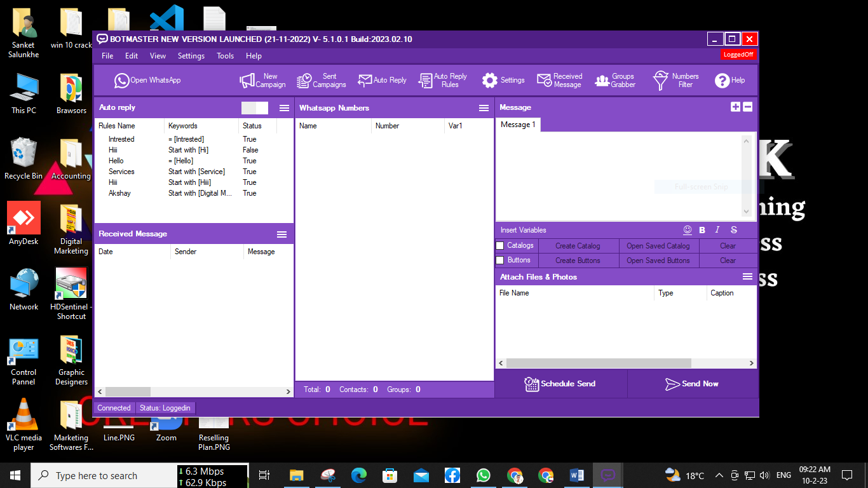Open the Attach Files & Photos hamburger menu
868x488 pixels.
point(748,277)
